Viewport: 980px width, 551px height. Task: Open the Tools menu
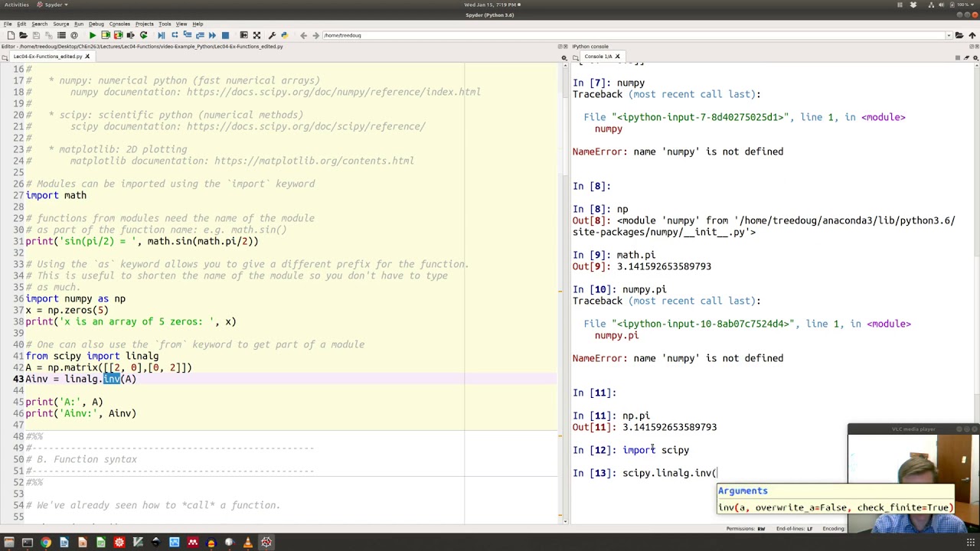click(165, 24)
